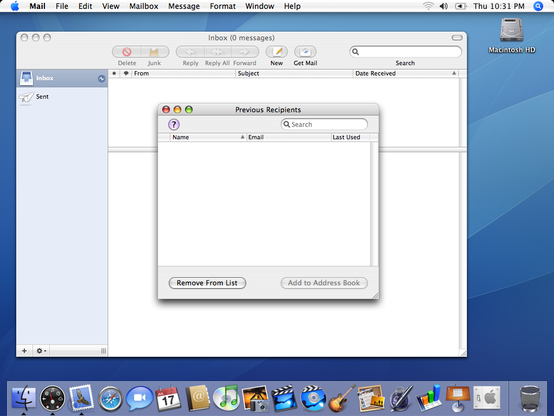Click the Junk toolbar icon
Viewport: 554px width, 416px height.
coord(154,52)
